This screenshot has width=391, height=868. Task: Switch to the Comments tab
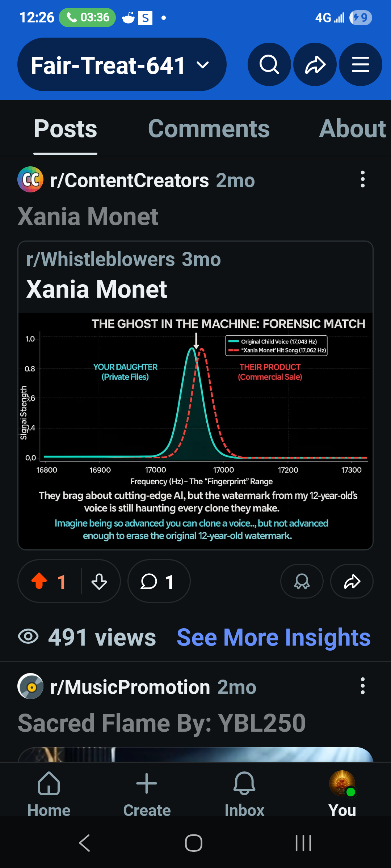209,129
